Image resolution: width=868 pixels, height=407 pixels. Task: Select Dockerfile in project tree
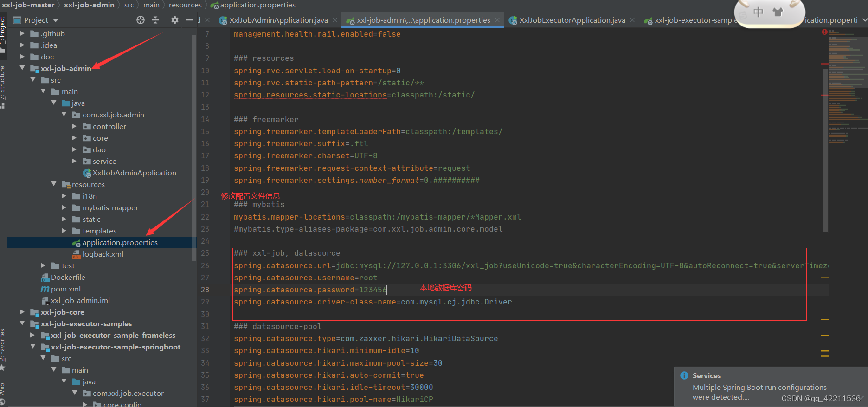(63, 278)
